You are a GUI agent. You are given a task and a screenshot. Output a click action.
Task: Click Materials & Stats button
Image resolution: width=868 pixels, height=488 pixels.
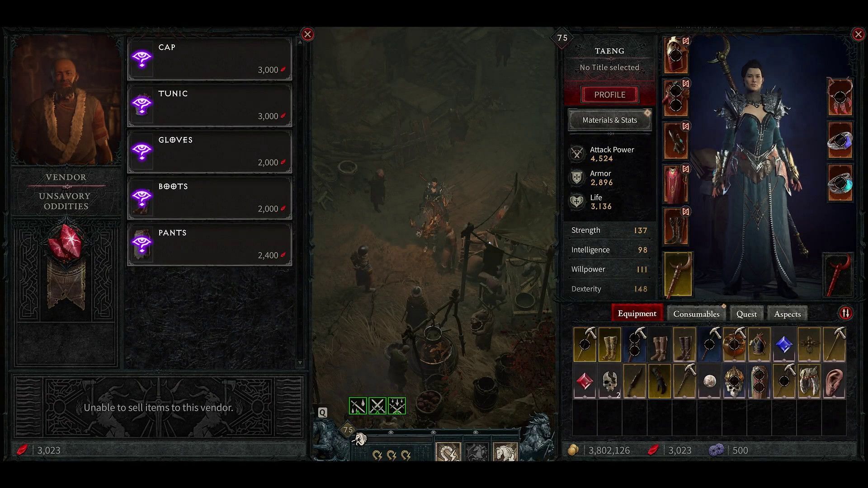[610, 120]
